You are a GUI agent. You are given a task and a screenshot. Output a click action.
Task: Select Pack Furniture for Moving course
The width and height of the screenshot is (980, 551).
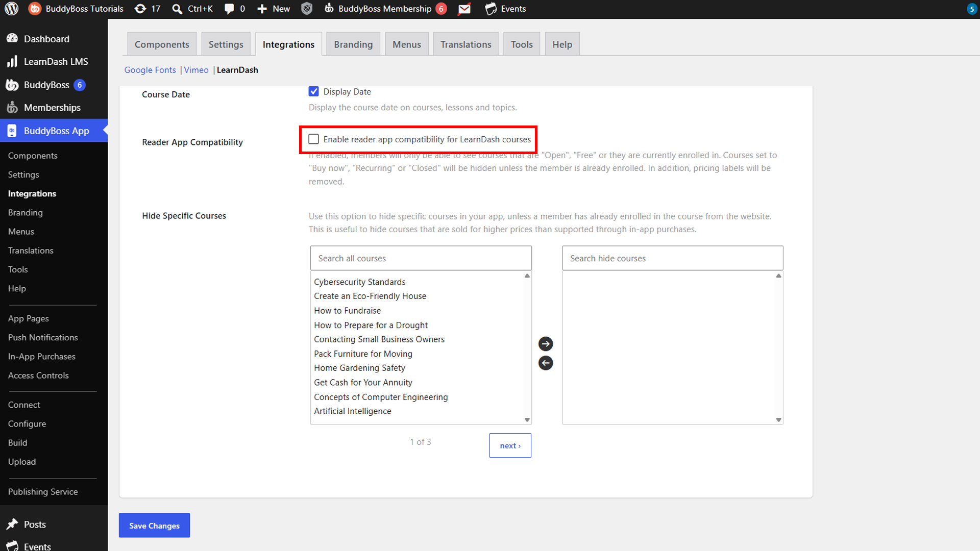(363, 354)
